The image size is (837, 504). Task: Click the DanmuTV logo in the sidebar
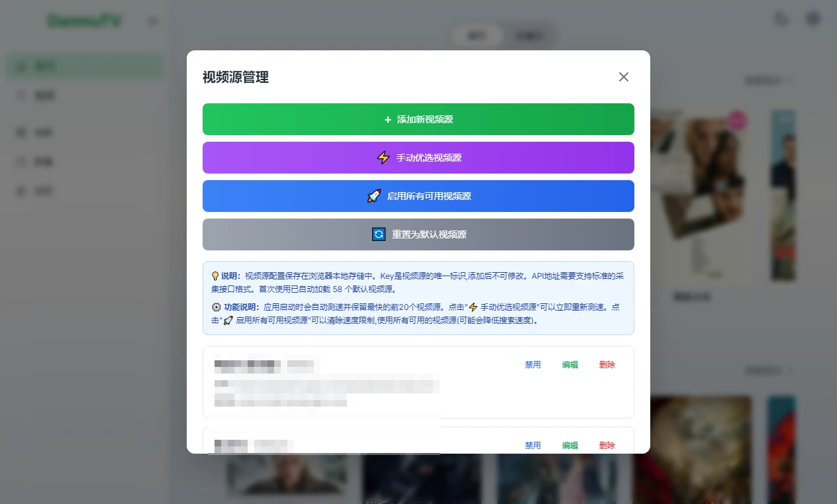[84, 21]
